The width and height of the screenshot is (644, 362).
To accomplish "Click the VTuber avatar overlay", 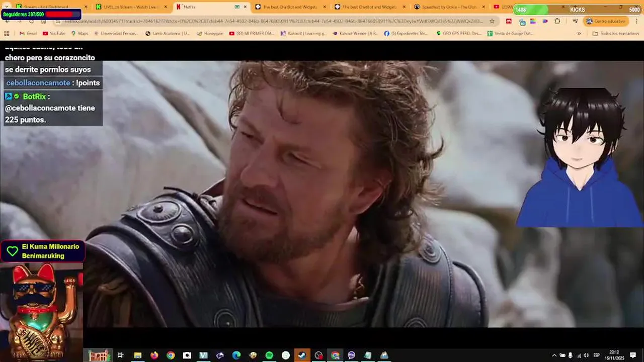I will click(x=580, y=157).
